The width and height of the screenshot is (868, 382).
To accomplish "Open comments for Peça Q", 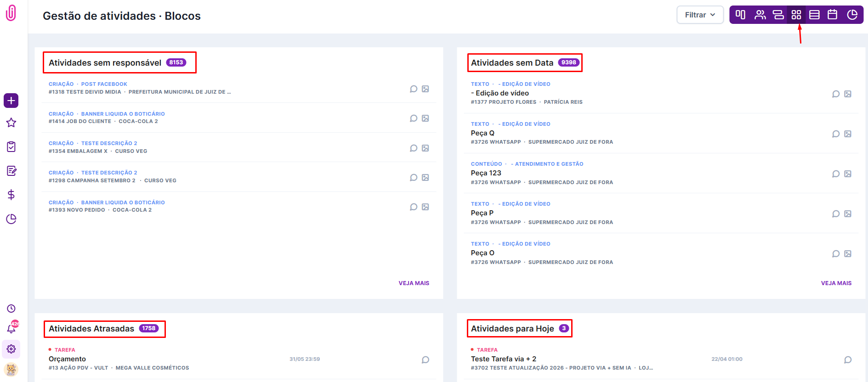I will (836, 134).
